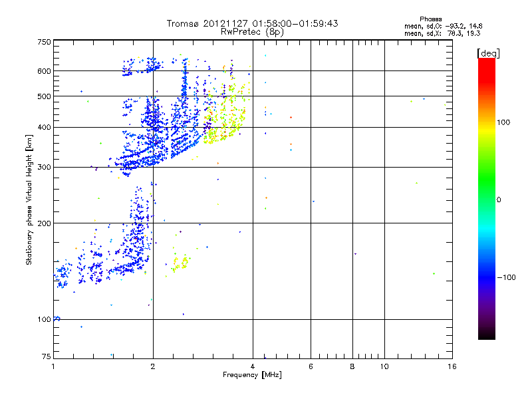Click the 'mean, sd,O: -93.2, 14.8' line
The height and width of the screenshot is (399, 532).
click(443, 27)
